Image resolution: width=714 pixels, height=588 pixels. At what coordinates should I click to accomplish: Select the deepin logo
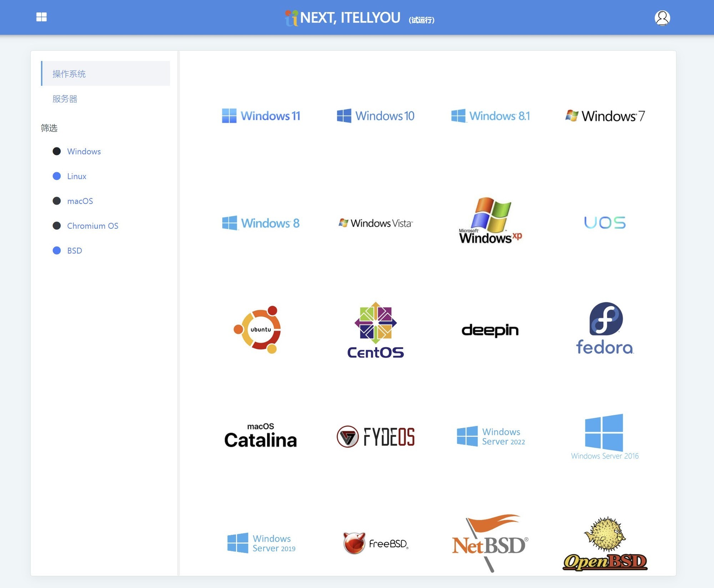pyautogui.click(x=490, y=330)
